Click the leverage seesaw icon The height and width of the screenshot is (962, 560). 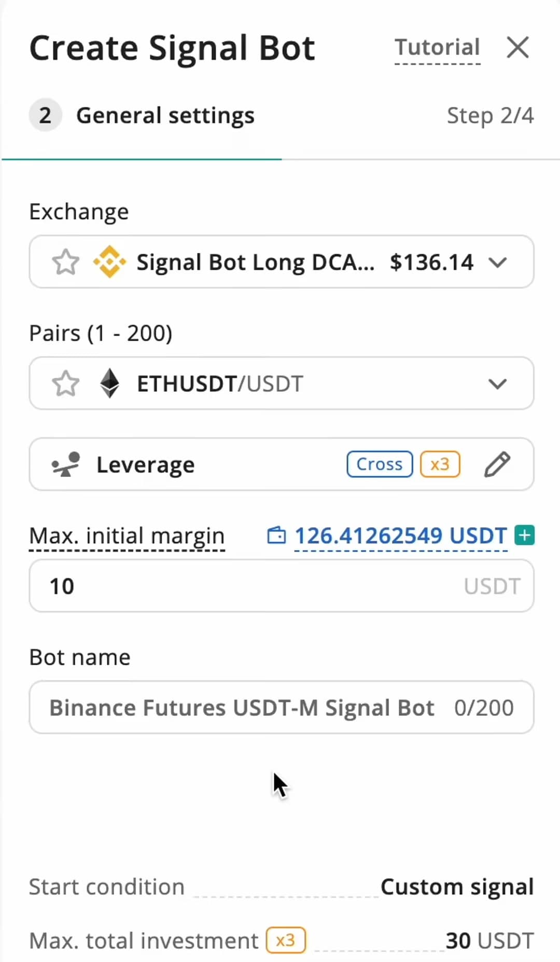pos(66,464)
